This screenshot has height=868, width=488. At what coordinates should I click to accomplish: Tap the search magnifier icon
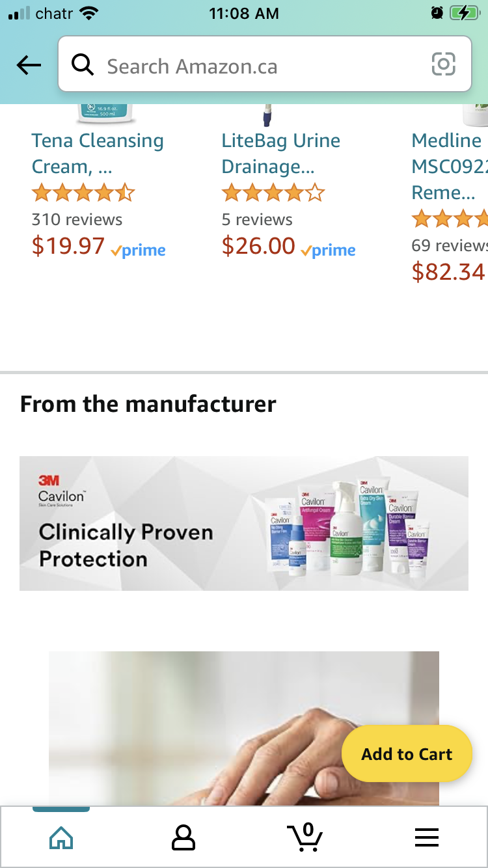pos(83,65)
